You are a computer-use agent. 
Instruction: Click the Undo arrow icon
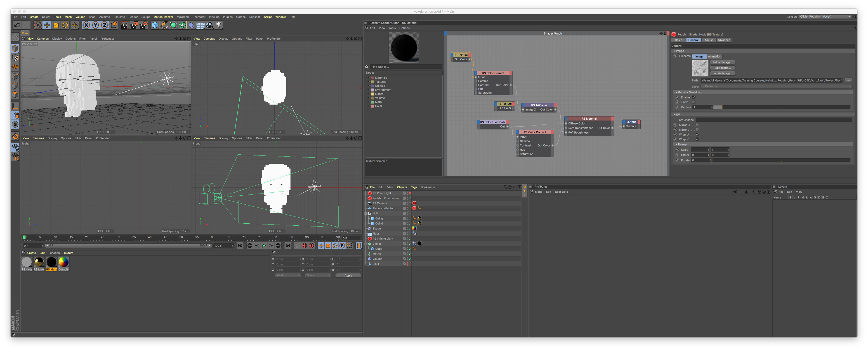(x=17, y=25)
